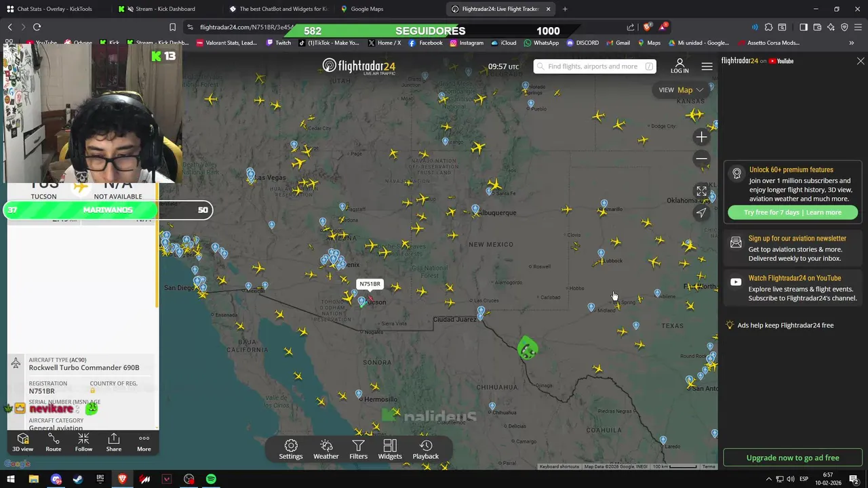Open the Maps bookmark
Screen dimensions: 868x488
click(649, 43)
